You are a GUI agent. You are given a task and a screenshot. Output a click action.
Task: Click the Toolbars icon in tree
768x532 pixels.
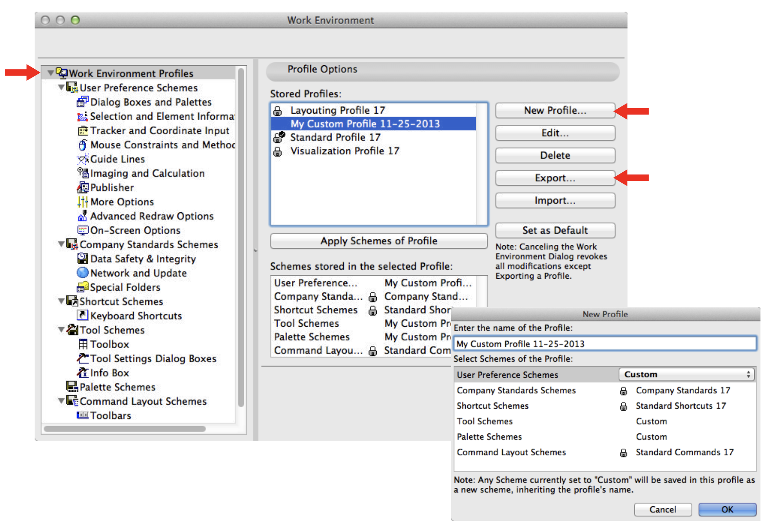pos(83,415)
